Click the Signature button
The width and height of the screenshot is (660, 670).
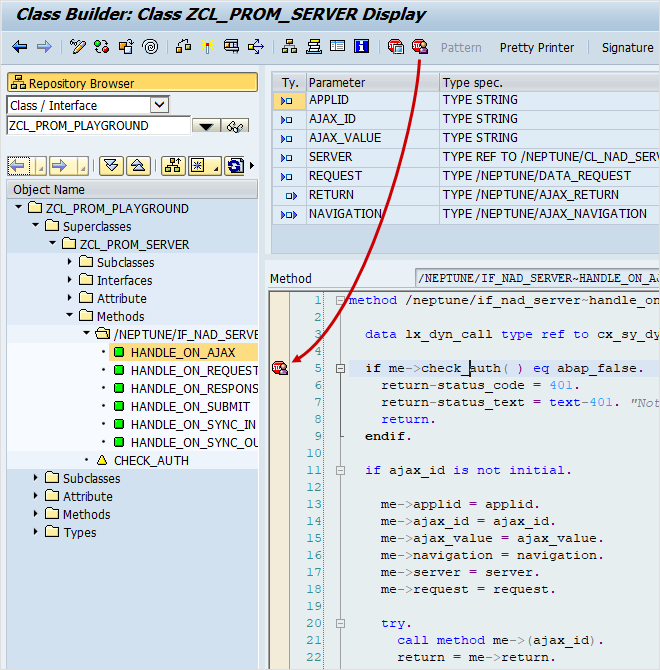[x=627, y=47]
